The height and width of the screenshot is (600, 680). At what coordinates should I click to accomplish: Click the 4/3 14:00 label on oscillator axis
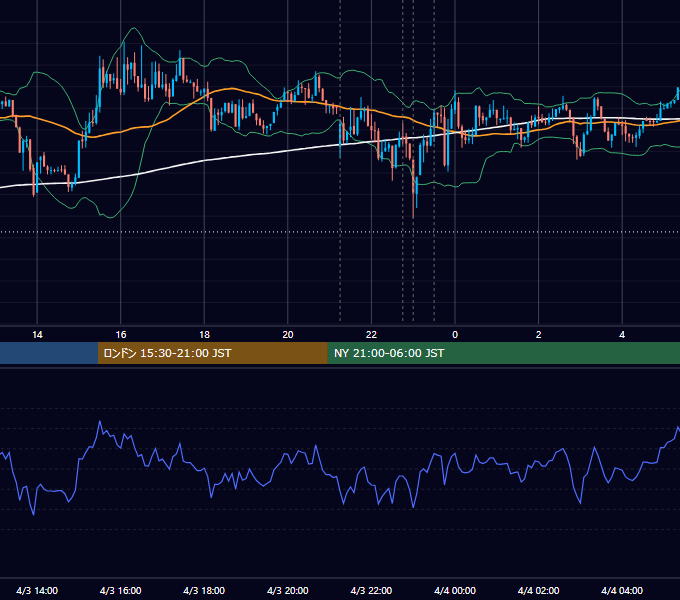37,590
